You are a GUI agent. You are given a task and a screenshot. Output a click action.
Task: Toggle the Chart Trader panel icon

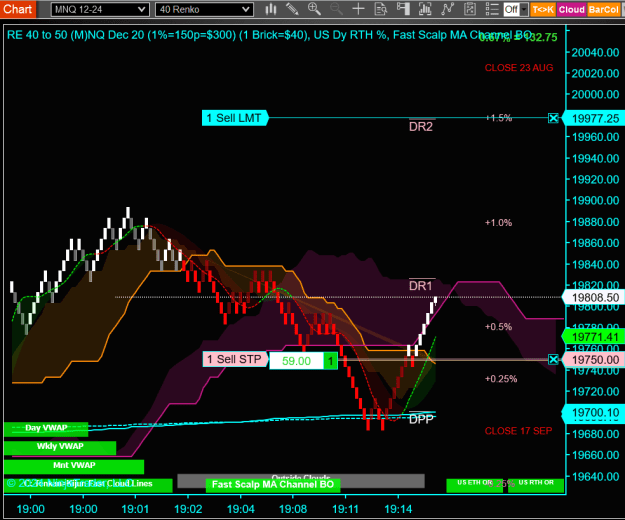click(x=403, y=9)
